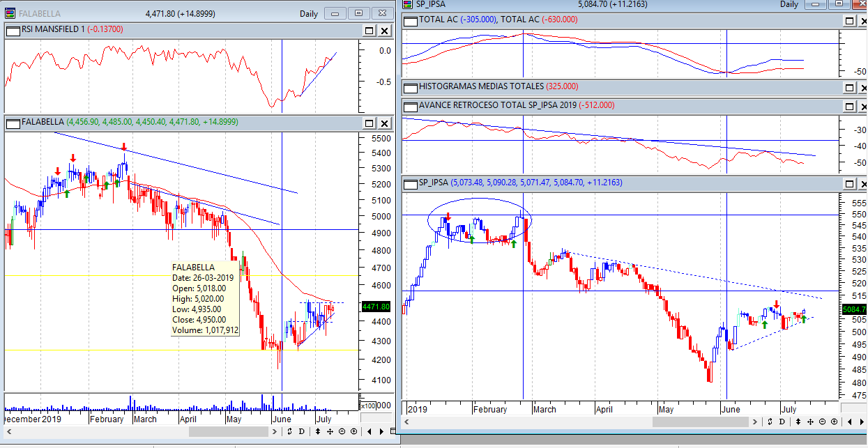Click the D period icon in FALABELLA toolbar
This screenshot has height=448, width=868.
[302, 431]
